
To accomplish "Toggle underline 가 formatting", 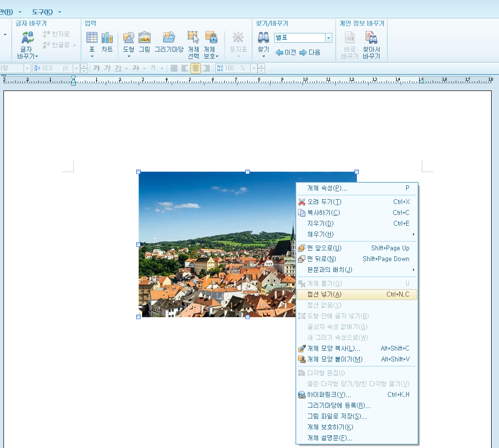I will 118,68.
